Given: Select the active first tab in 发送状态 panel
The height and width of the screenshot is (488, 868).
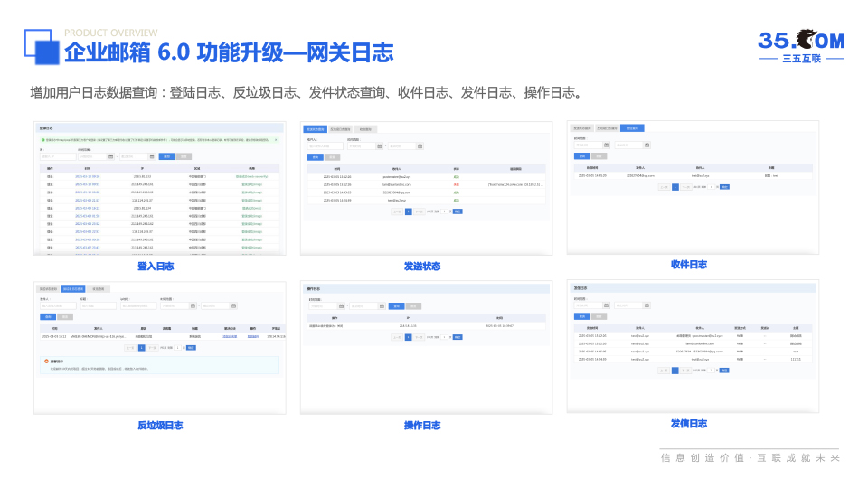Looking at the screenshot, I should coord(315,129).
